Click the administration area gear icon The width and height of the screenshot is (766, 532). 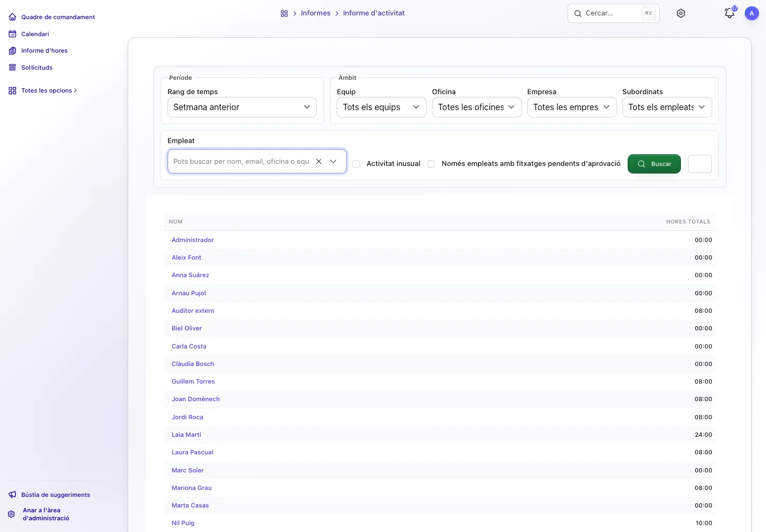11,514
